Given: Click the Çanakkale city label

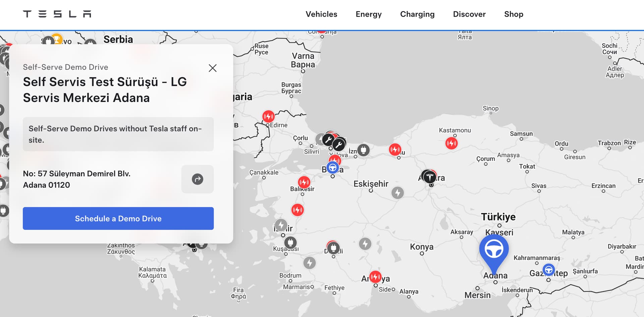Looking at the screenshot, I should (x=264, y=172).
